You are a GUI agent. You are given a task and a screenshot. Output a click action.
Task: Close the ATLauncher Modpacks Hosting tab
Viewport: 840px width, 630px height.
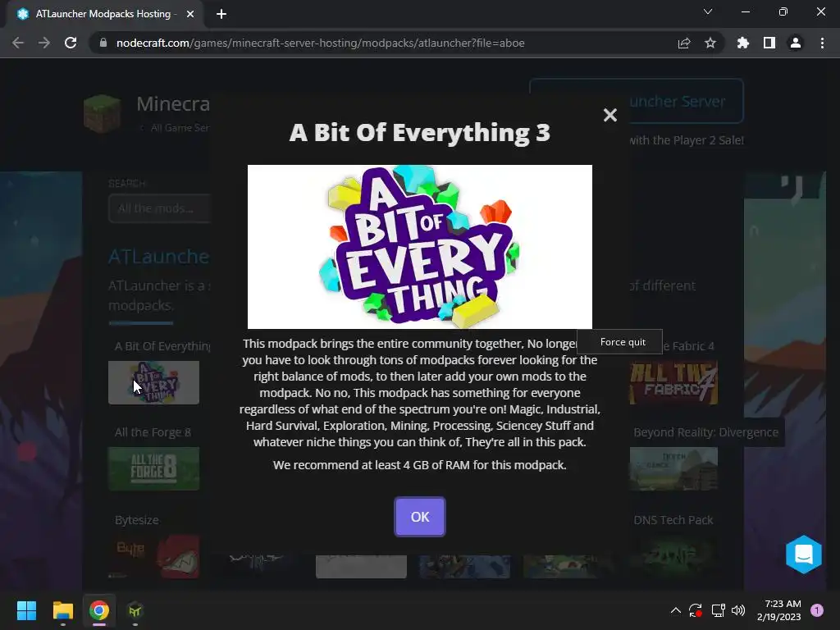point(190,14)
